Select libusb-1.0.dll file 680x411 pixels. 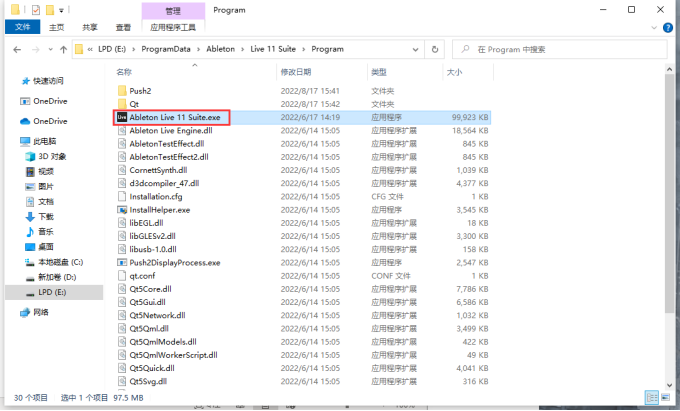point(153,249)
